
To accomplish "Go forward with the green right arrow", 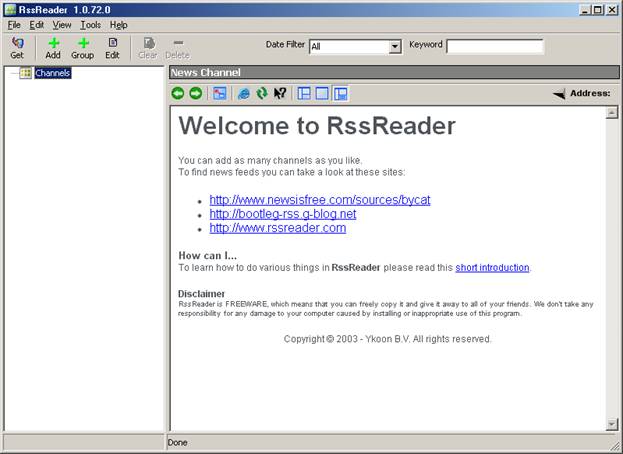I will (x=195, y=93).
